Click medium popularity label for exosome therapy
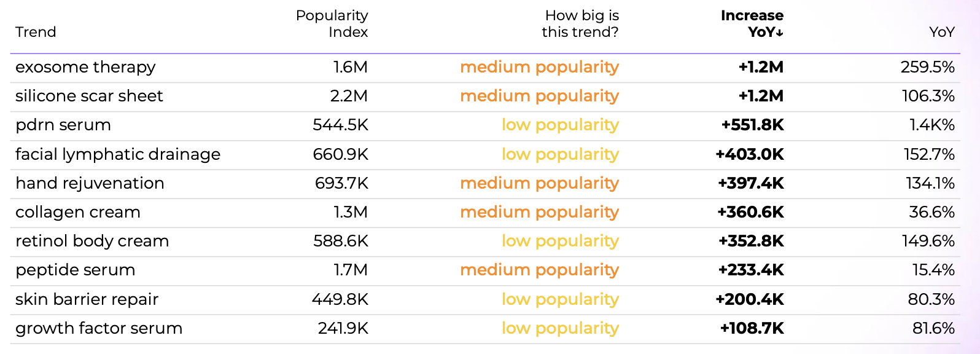This screenshot has width=980, height=354. 539,67
